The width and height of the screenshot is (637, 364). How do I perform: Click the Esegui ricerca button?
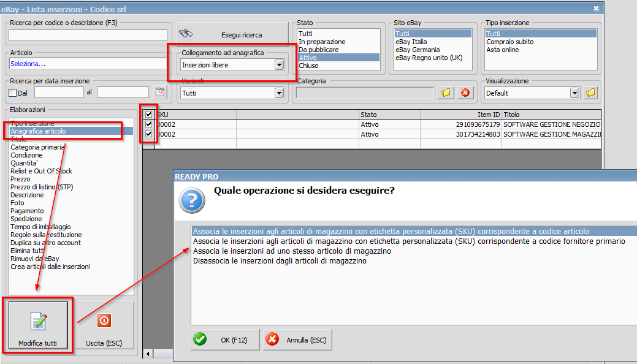(232, 34)
